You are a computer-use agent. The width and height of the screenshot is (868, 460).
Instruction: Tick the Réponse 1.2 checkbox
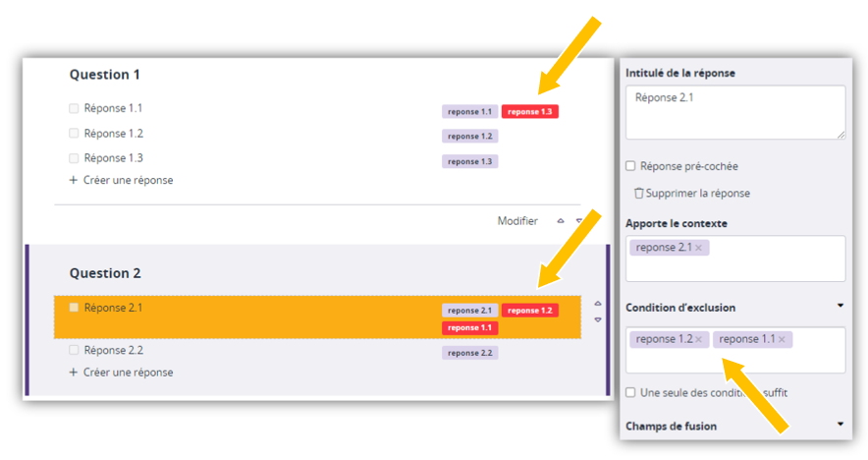click(x=74, y=134)
